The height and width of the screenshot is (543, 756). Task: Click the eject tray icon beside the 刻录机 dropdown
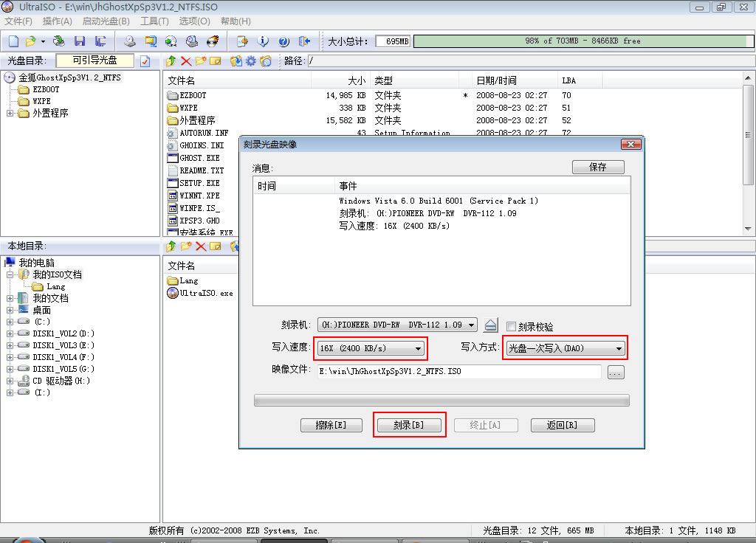click(x=490, y=325)
